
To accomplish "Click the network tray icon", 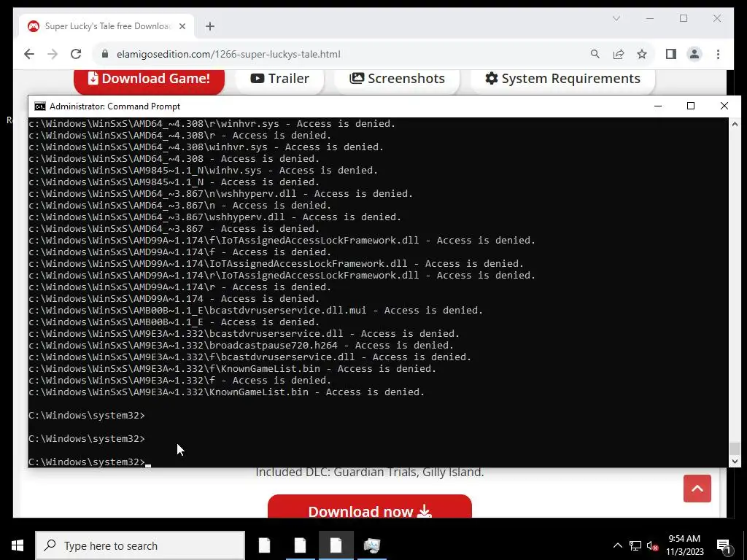I will [635, 545].
